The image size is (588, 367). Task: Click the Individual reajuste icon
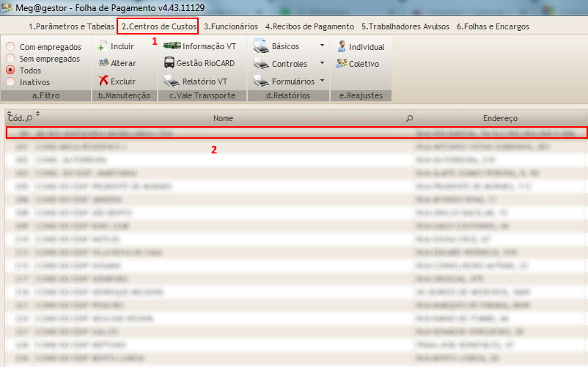341,47
